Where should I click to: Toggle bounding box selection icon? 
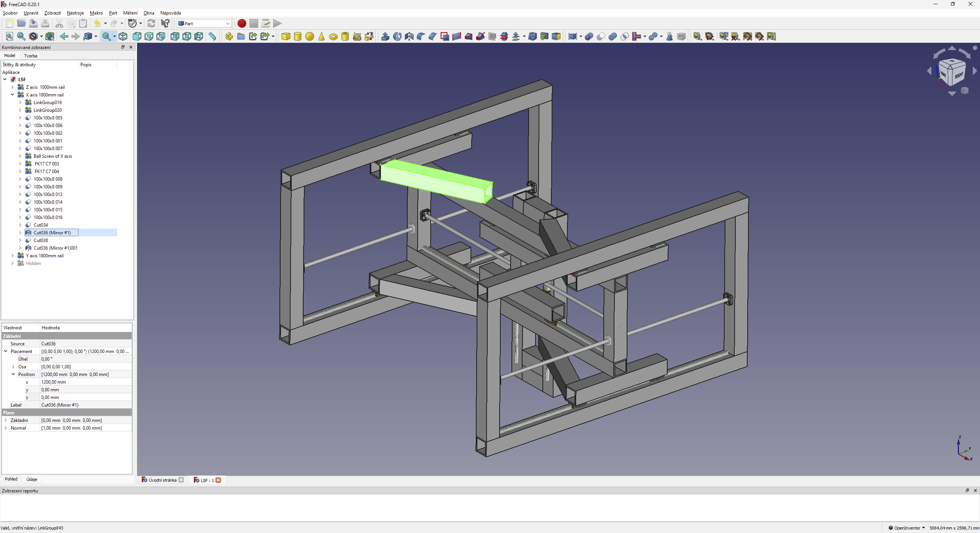click(49, 36)
